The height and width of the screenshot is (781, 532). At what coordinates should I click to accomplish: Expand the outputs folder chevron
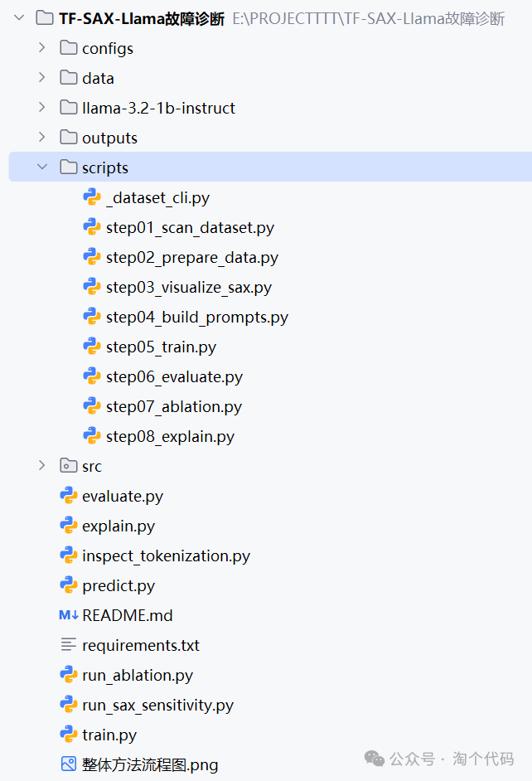tap(42, 138)
